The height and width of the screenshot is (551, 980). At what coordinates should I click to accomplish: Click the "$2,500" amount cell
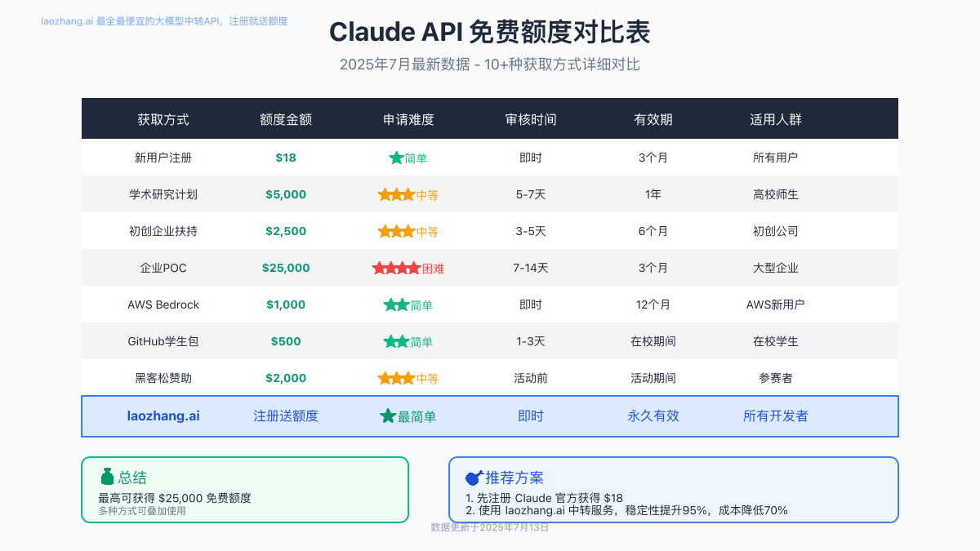[x=286, y=231]
